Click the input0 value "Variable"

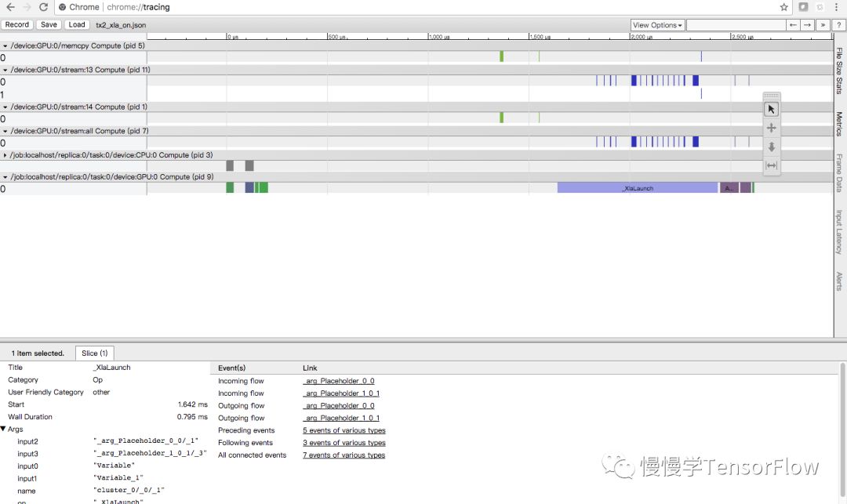(114, 466)
